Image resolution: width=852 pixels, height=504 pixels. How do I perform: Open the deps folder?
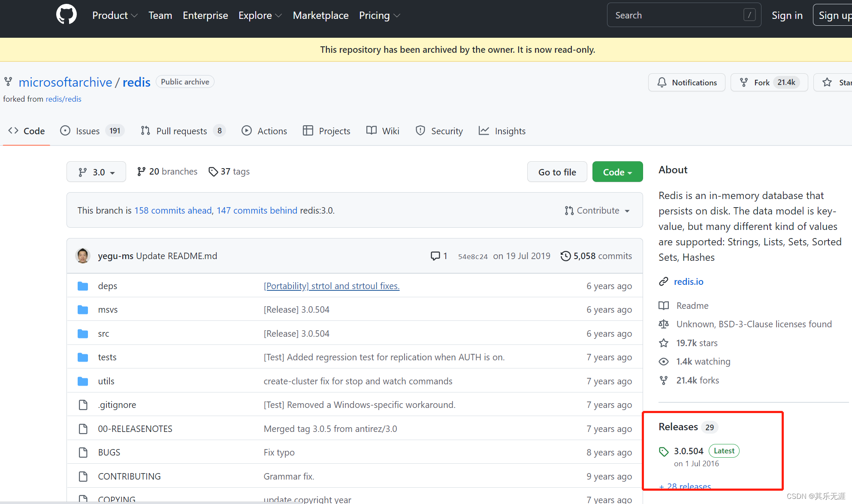click(107, 286)
